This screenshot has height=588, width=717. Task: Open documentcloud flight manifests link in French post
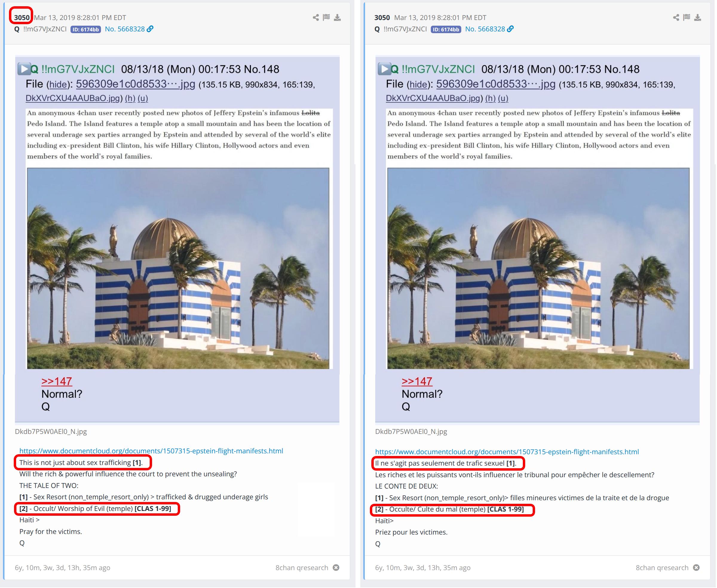507,452
